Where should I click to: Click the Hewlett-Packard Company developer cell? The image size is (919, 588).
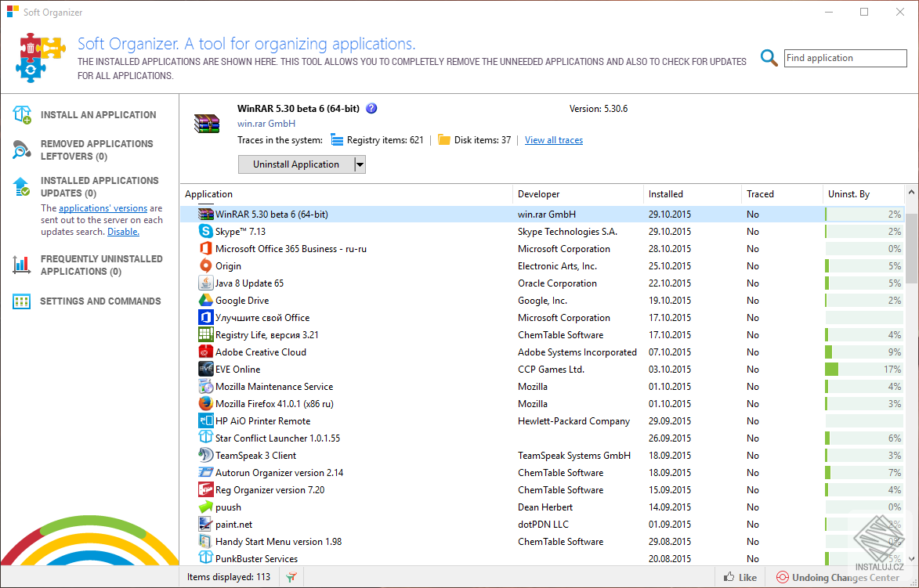(x=573, y=421)
